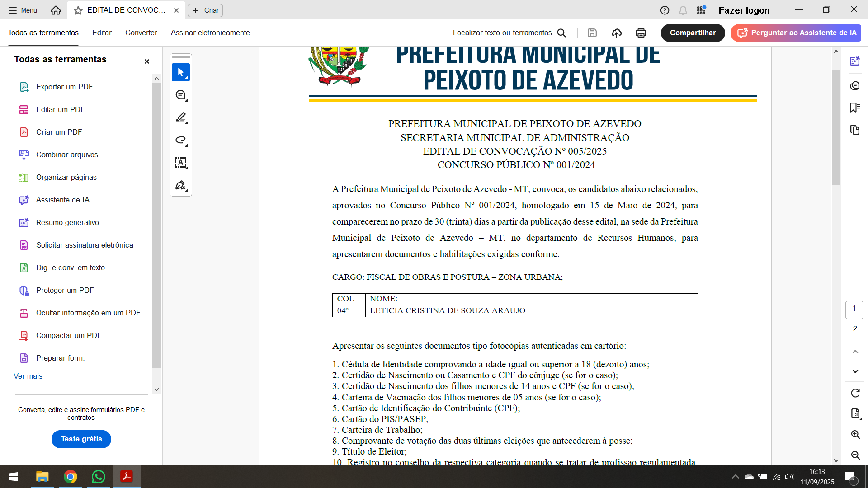Select the freehand draw loop tool
This screenshot has height=488, width=868.
(181, 140)
